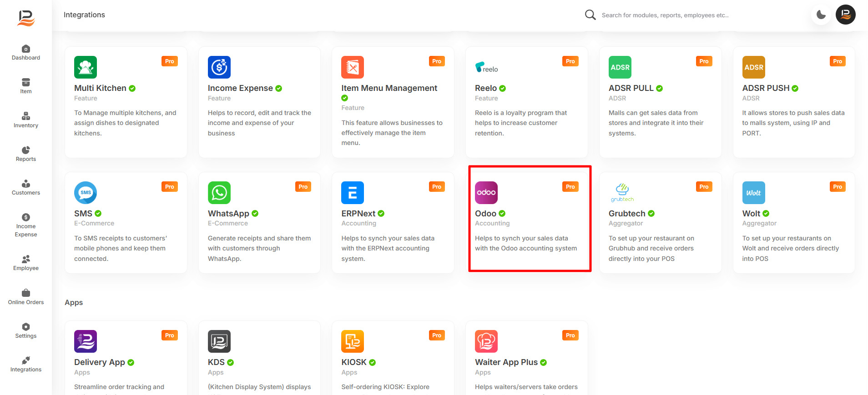
Task: Open Settings in the sidebar
Action: pyautogui.click(x=26, y=330)
